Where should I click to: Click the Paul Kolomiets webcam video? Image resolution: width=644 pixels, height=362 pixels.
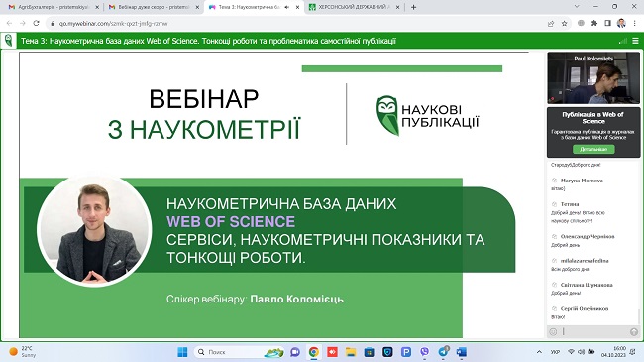[x=593, y=77]
